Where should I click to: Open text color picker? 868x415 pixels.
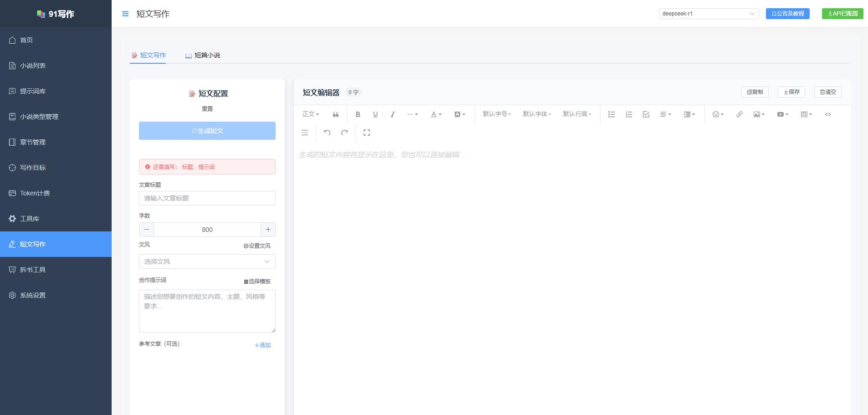pyautogui.click(x=436, y=114)
